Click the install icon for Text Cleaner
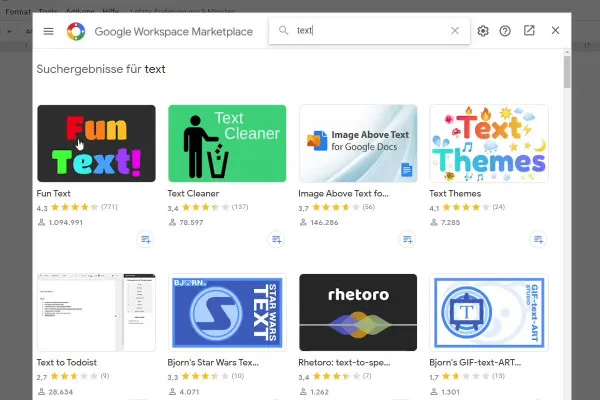Viewport: 600px width, 400px height. [276, 240]
